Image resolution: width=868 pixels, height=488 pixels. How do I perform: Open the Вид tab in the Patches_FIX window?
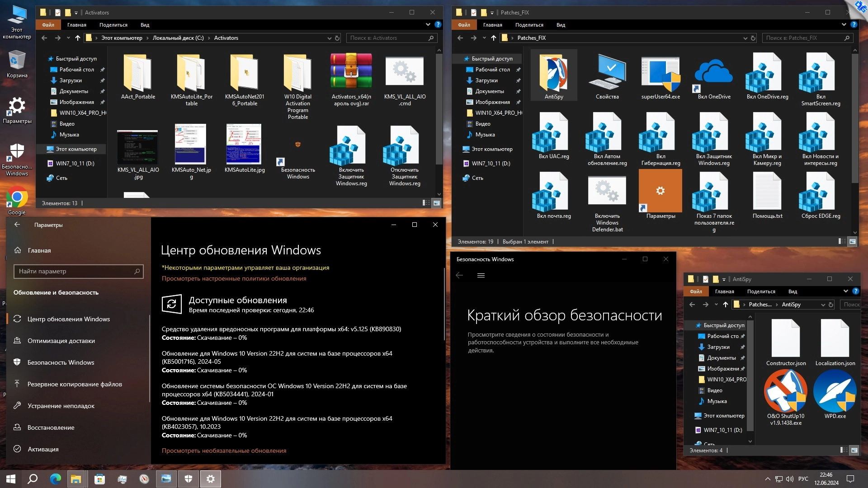coord(561,25)
